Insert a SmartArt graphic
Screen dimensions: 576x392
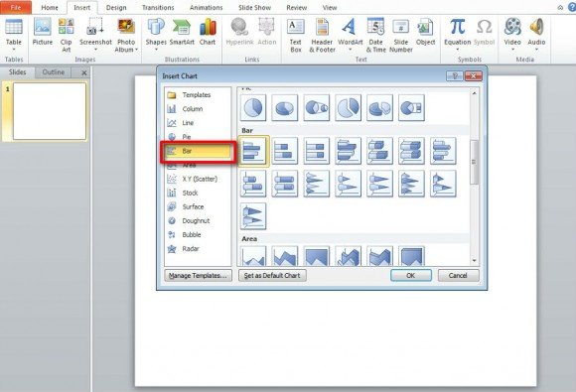182,32
